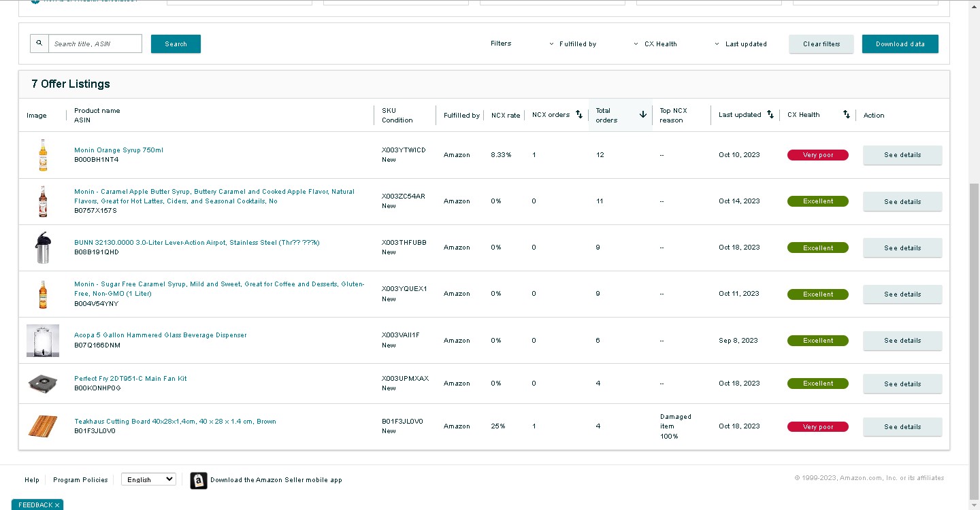The width and height of the screenshot is (980, 510).
Task: See details for Sugar Free Caramel Syrup
Action: point(902,294)
